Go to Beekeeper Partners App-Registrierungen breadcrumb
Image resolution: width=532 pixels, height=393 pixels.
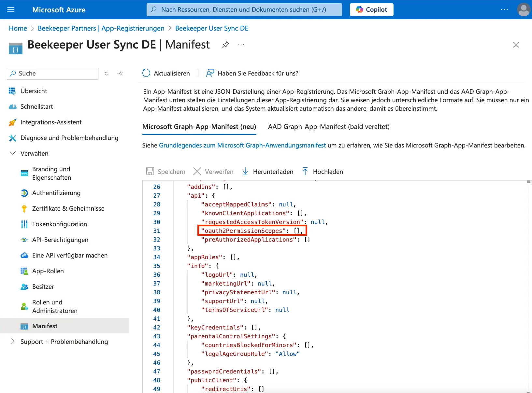click(x=101, y=28)
